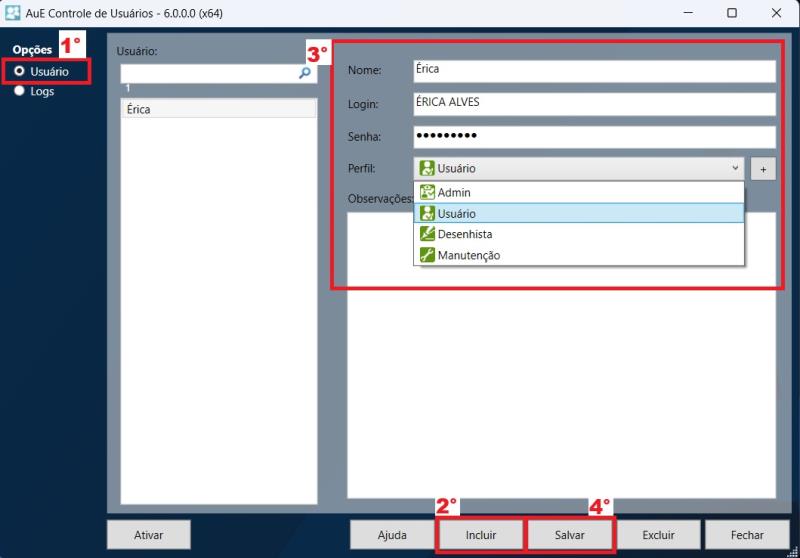Select the Logs radio option

coord(19,91)
